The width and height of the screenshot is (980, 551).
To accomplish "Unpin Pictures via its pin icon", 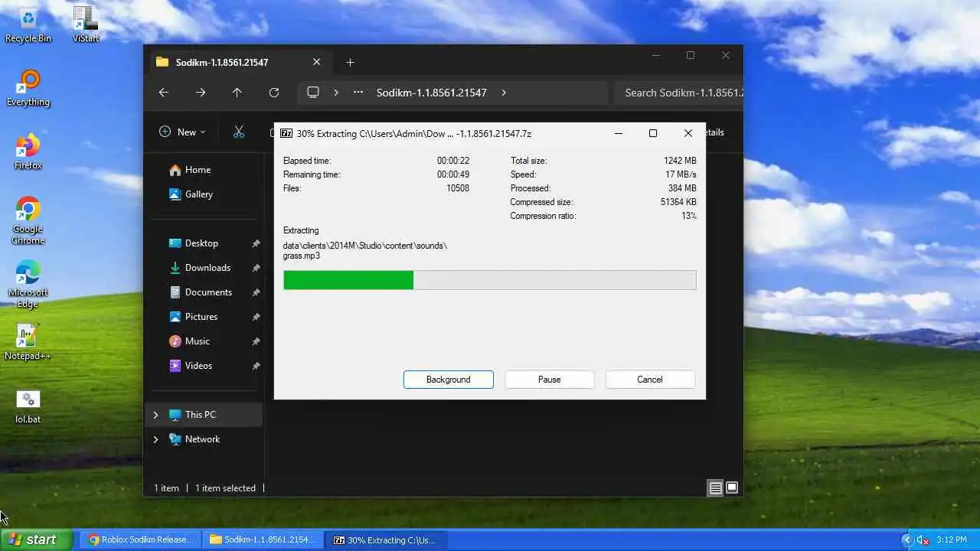I will 256,317.
